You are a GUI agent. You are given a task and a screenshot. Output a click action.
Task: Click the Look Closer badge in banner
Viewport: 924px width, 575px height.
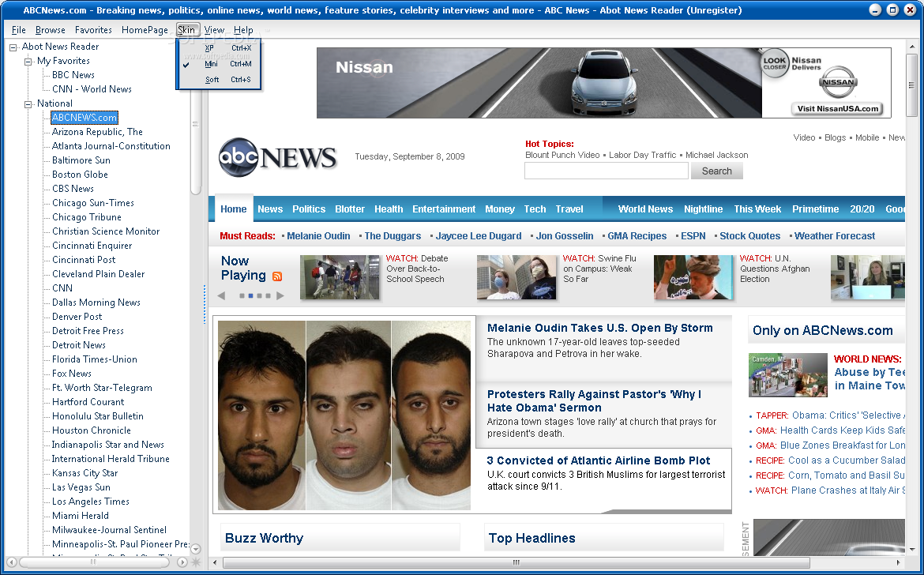pyautogui.click(x=774, y=63)
